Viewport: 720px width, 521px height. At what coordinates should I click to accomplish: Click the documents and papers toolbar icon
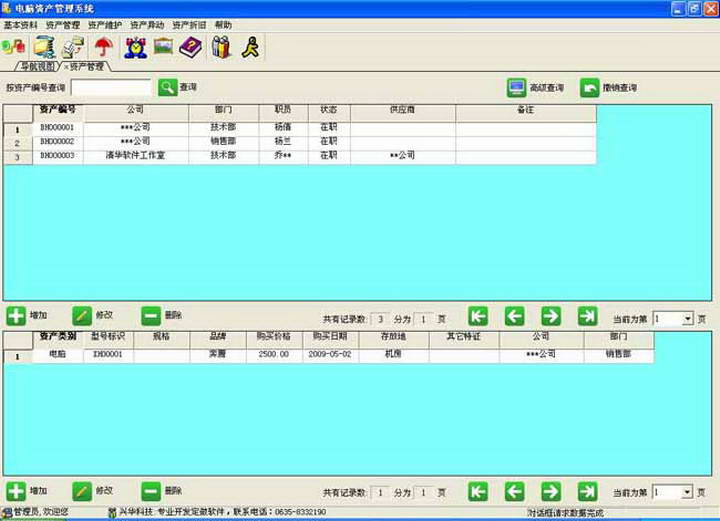(73, 47)
